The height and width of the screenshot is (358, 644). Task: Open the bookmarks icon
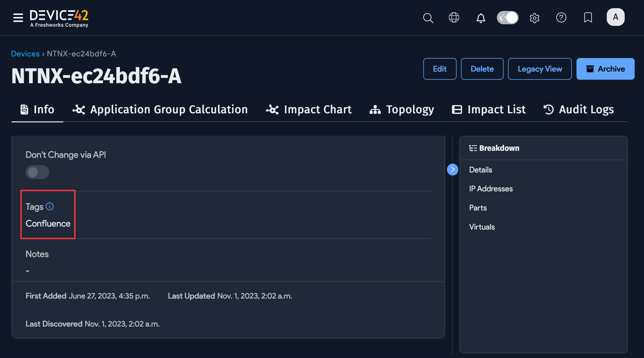[x=588, y=17]
